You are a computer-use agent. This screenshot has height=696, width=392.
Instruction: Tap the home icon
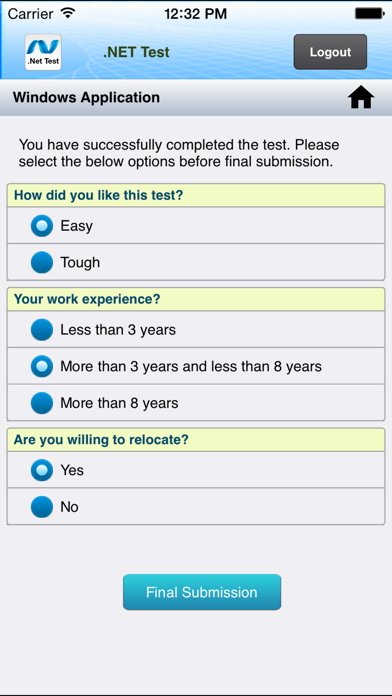(361, 97)
